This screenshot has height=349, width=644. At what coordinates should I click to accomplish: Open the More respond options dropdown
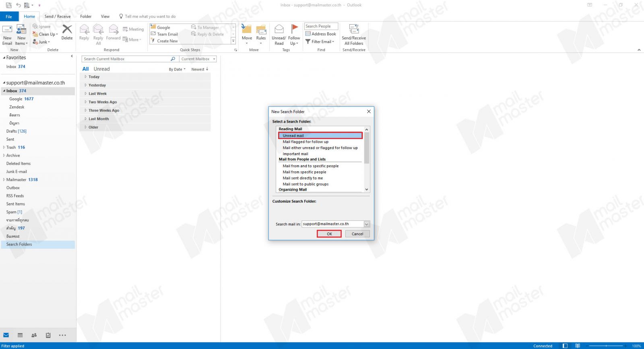132,39
